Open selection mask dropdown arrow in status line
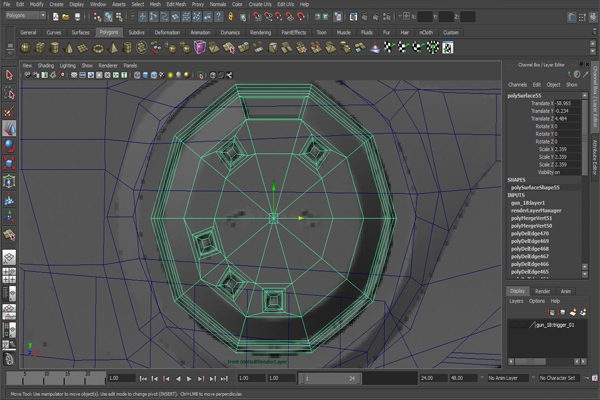This screenshot has width=600, height=400. (132, 16)
